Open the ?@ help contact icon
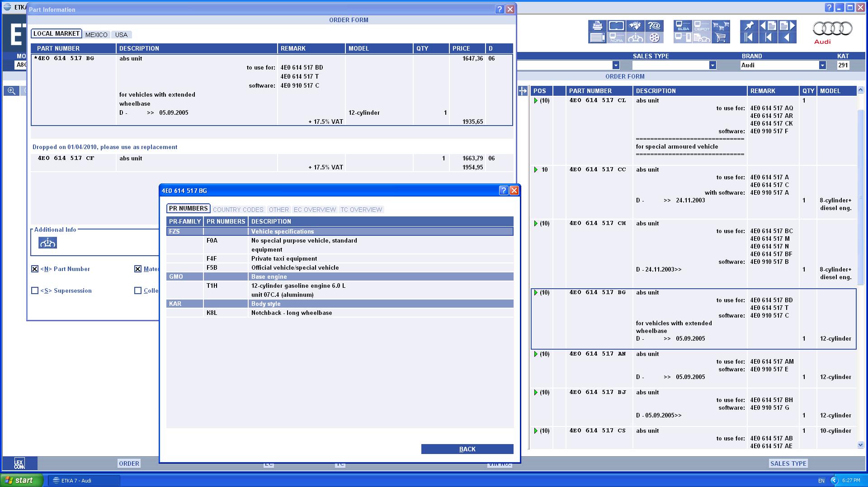This screenshot has width=868, height=487. tap(654, 26)
